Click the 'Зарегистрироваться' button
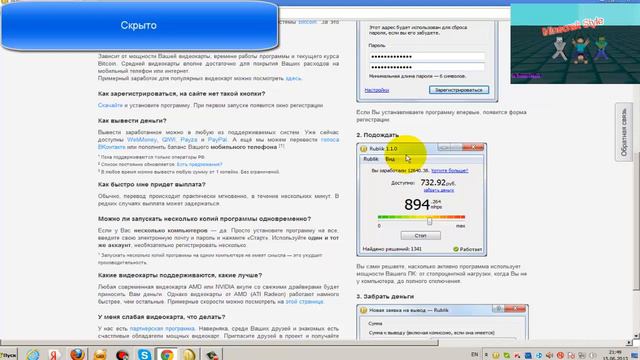Viewport: 640px width, 360px height. (x=459, y=90)
